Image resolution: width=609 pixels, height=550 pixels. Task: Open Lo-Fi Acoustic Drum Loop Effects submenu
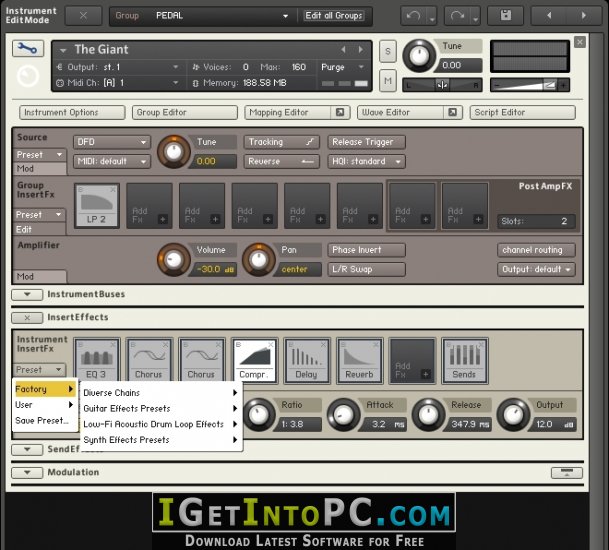point(160,424)
